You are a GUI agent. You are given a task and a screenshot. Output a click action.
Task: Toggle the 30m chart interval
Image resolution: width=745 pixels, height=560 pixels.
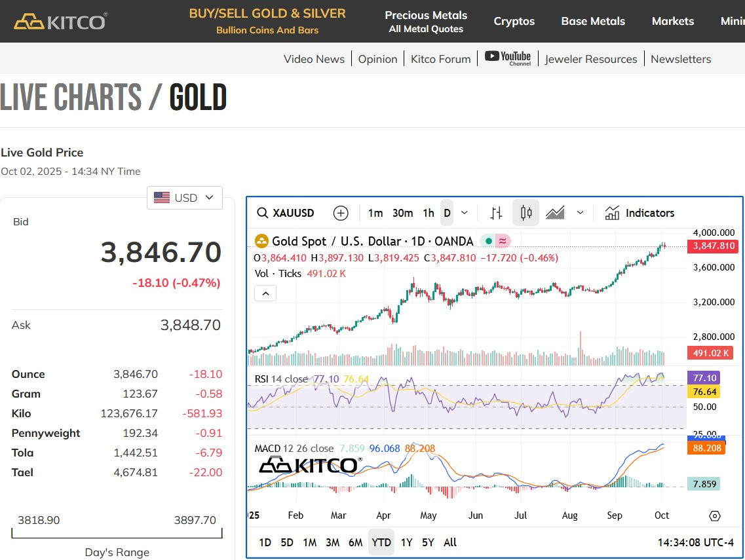402,214
